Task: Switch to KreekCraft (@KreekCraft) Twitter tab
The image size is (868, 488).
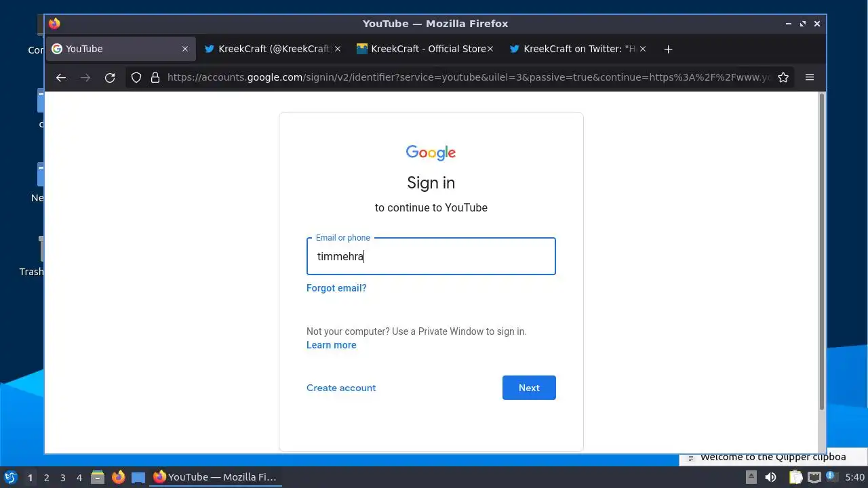Action: 273,49
